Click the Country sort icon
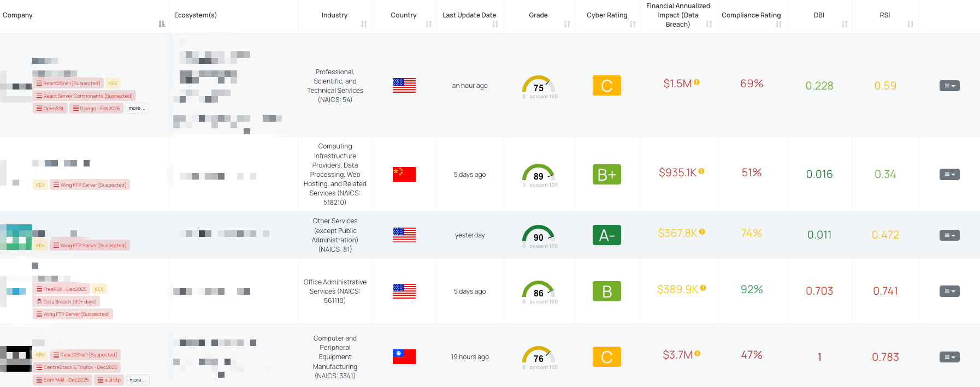This screenshot has width=980, height=387. point(429,24)
